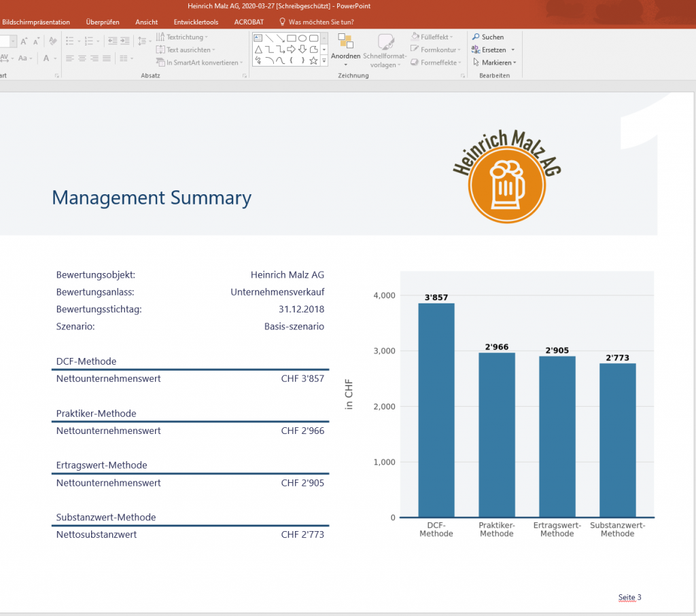Open the Bildschirmpräsentation tab
This screenshot has height=616, width=696.
(x=35, y=22)
